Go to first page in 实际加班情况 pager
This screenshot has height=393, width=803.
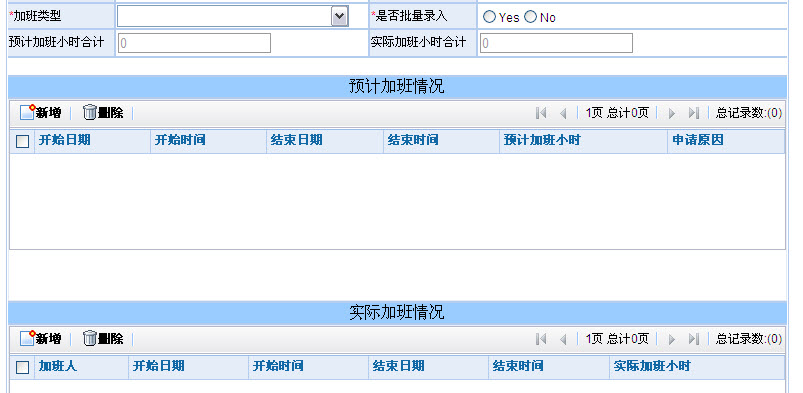(541, 339)
